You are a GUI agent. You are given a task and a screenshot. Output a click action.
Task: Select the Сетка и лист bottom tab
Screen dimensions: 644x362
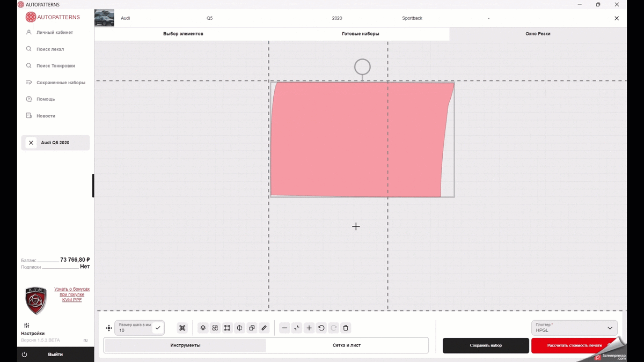tap(347, 345)
